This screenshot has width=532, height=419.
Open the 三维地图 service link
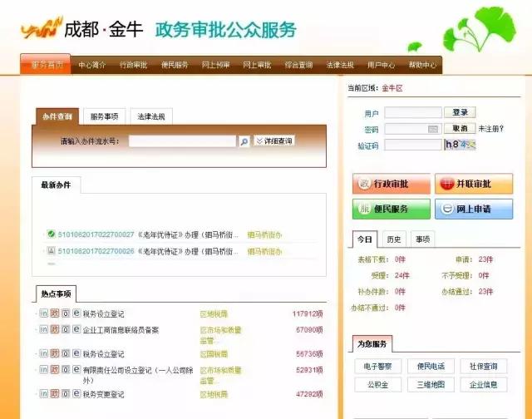pos(431,384)
